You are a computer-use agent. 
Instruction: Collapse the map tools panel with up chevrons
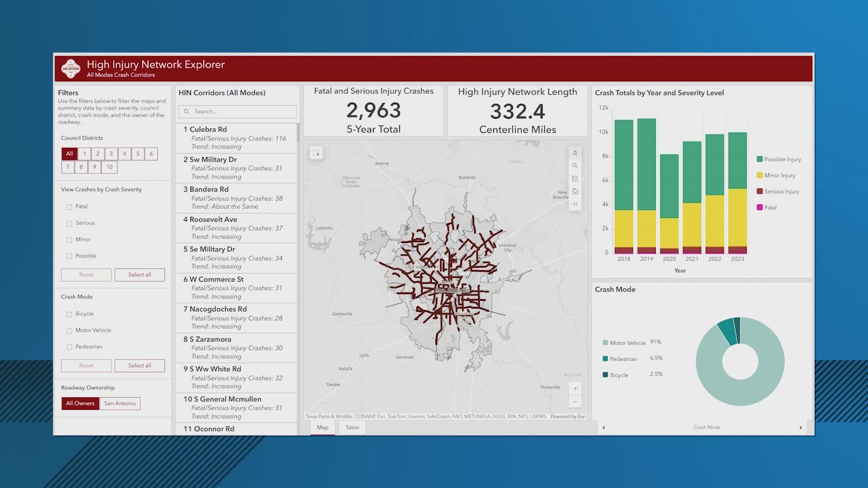click(575, 153)
